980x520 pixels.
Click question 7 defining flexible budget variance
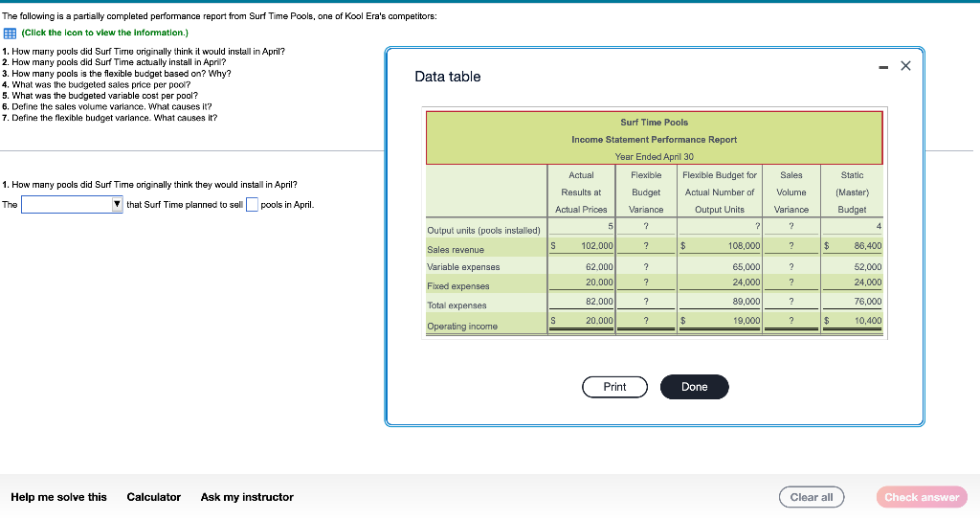coord(109,118)
